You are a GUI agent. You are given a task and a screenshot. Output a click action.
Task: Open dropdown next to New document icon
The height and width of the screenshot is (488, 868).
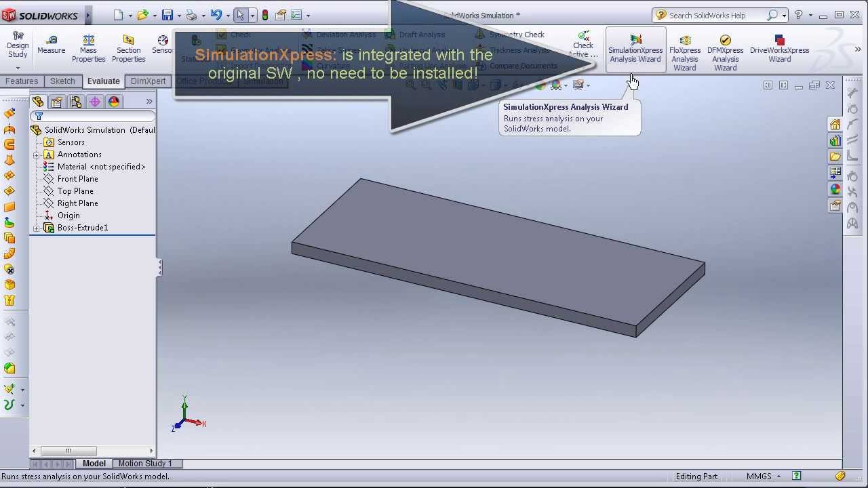pyautogui.click(x=130, y=16)
